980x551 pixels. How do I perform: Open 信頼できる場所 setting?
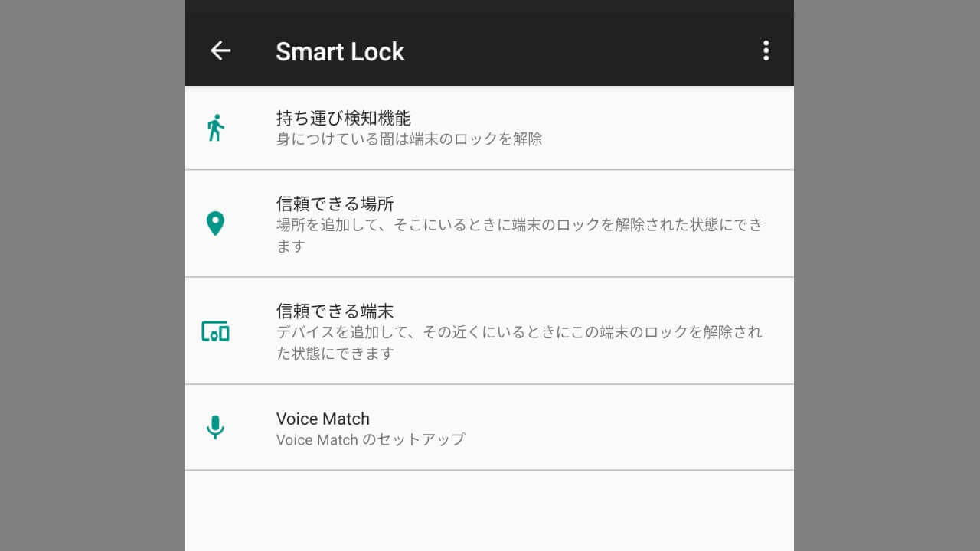click(335, 204)
